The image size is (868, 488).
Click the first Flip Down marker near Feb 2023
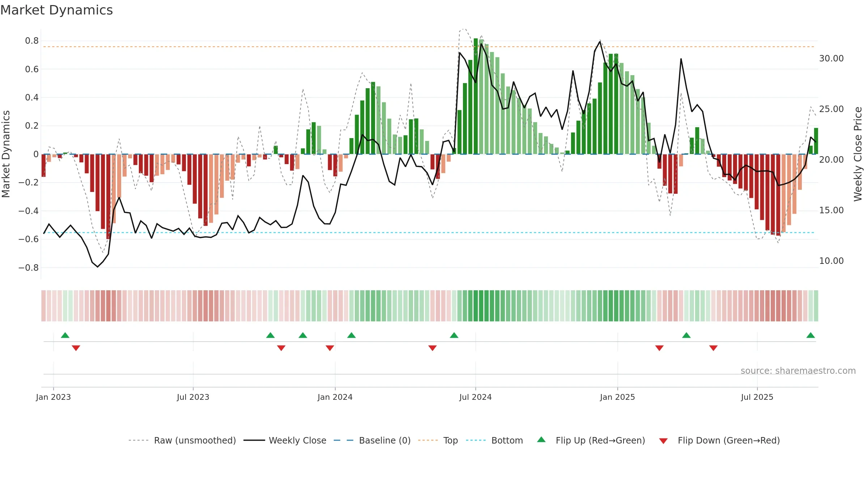[76, 348]
